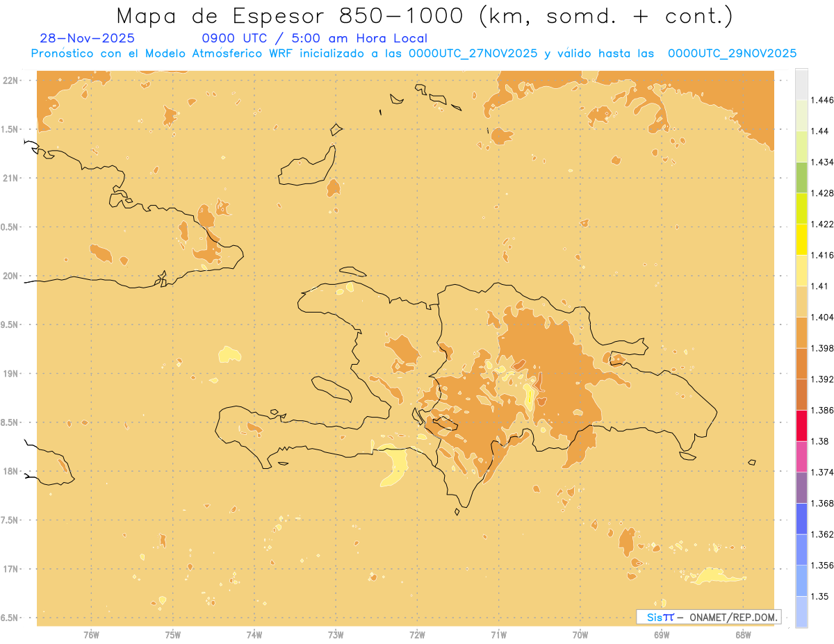Click the legend value '1.356'

[822, 565]
